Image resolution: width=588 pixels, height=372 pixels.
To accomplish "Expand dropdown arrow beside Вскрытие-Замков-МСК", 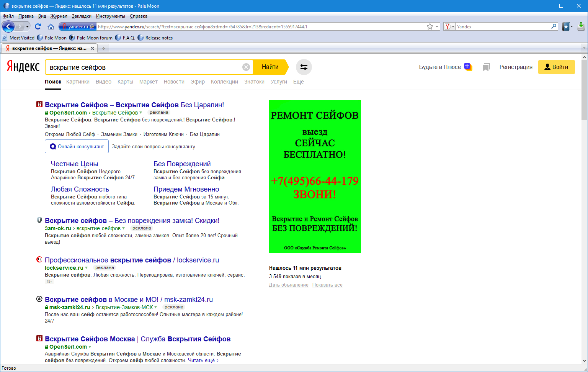I will coord(156,307).
